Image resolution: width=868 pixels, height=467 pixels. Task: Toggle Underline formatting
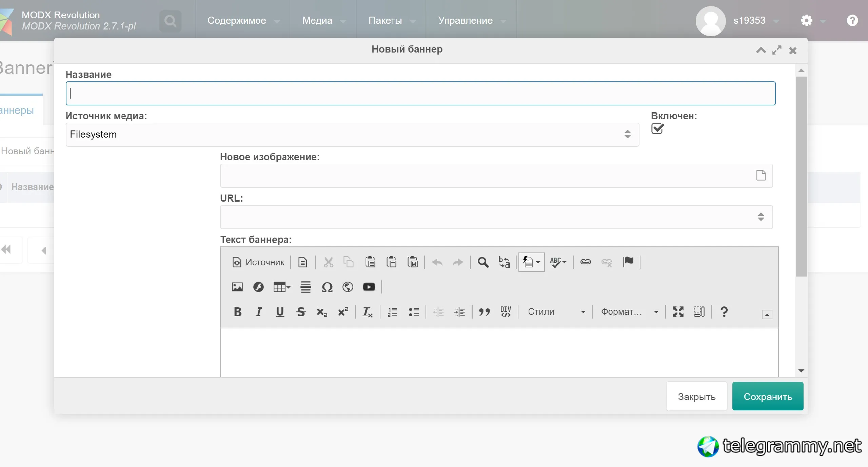[x=280, y=312]
